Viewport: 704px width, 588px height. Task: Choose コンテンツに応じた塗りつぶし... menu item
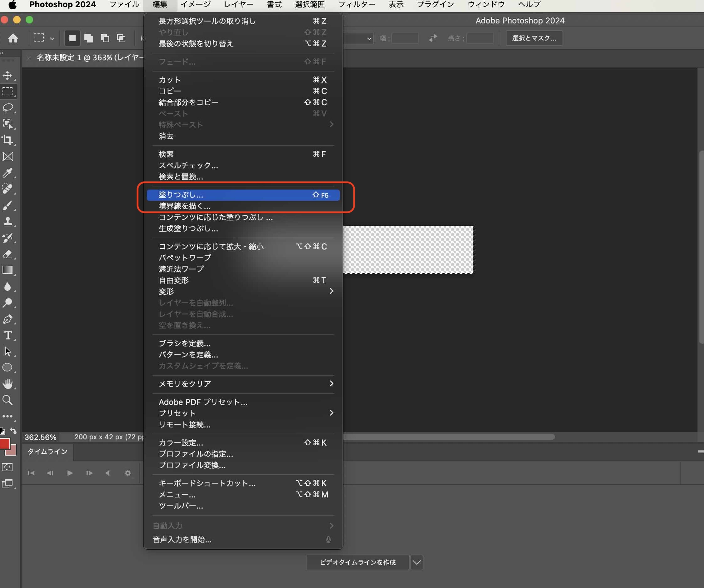pyautogui.click(x=243, y=217)
